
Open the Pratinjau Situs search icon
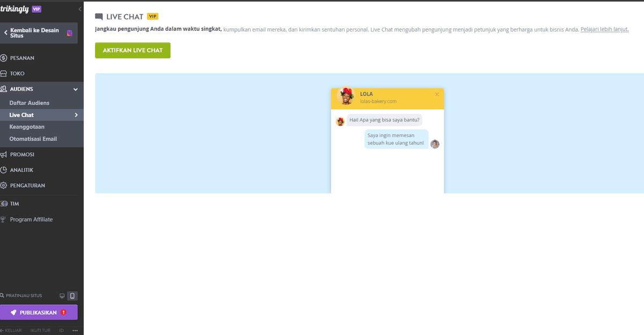click(3, 295)
